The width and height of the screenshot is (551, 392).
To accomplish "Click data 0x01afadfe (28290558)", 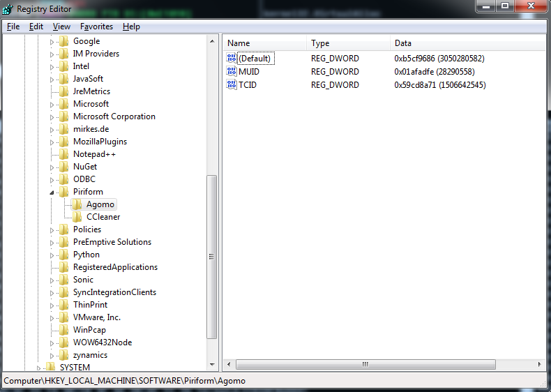I will (x=435, y=72).
